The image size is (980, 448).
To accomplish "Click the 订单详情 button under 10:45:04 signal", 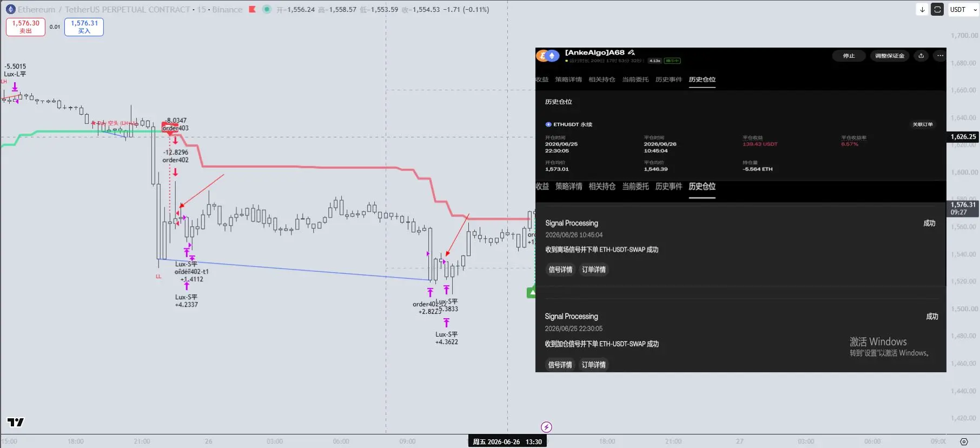I will (x=594, y=269).
